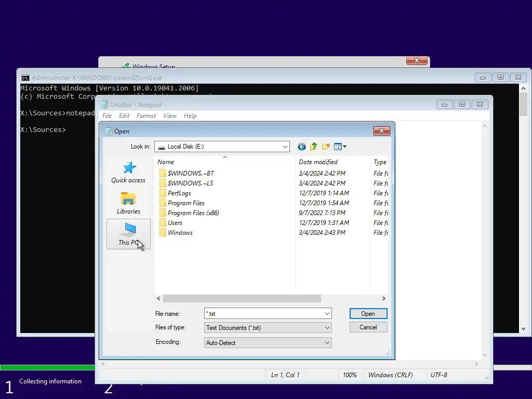
Task: Create a new folder in the Open dialog
Action: (326, 147)
